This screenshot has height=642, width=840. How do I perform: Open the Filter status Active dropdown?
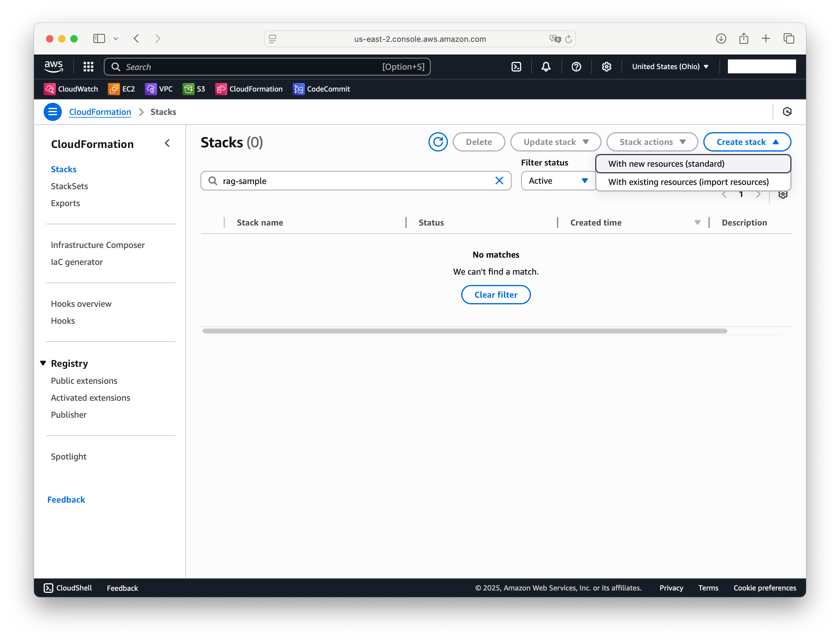pyautogui.click(x=558, y=181)
